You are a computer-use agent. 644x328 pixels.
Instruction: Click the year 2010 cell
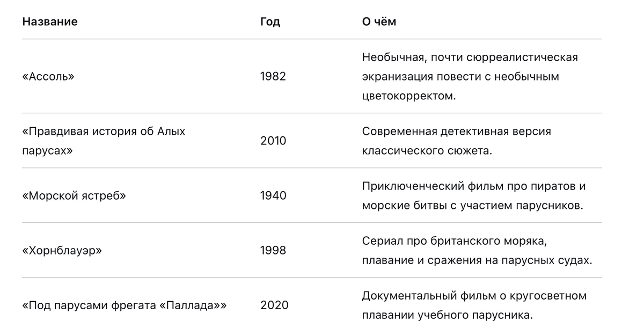(x=273, y=141)
